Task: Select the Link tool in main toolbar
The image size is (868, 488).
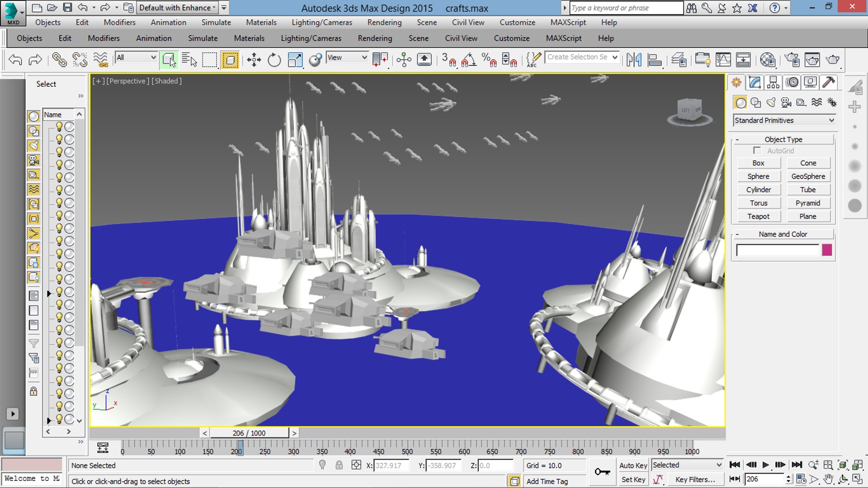Action: click(59, 60)
